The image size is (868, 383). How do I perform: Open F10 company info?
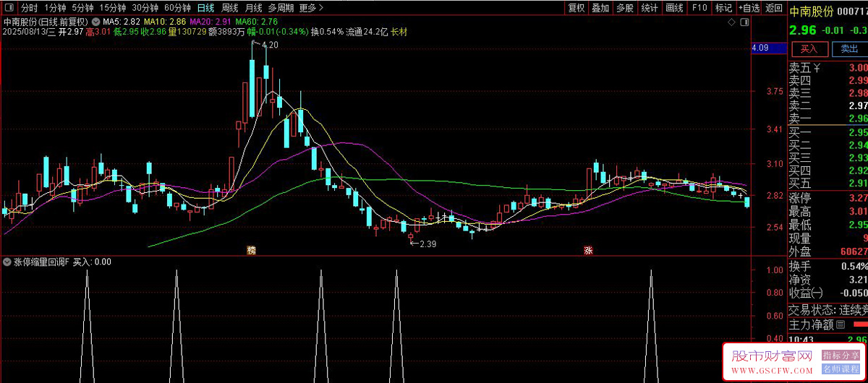(699, 8)
